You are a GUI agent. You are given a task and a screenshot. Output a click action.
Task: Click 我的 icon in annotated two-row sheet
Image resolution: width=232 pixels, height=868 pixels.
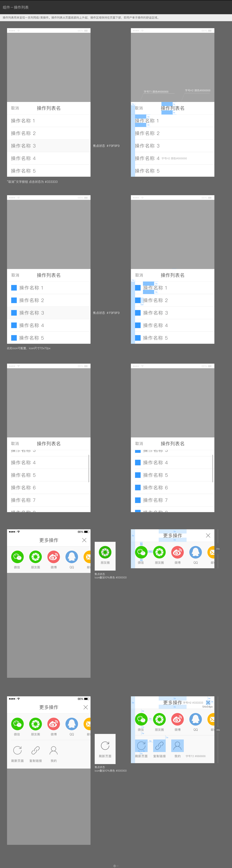[x=178, y=745]
